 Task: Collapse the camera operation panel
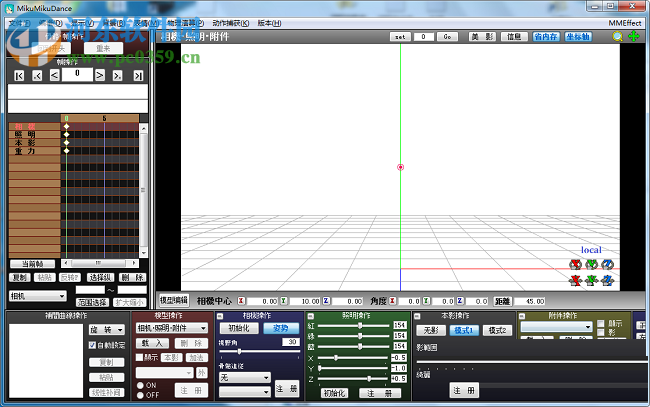[x=220, y=316]
